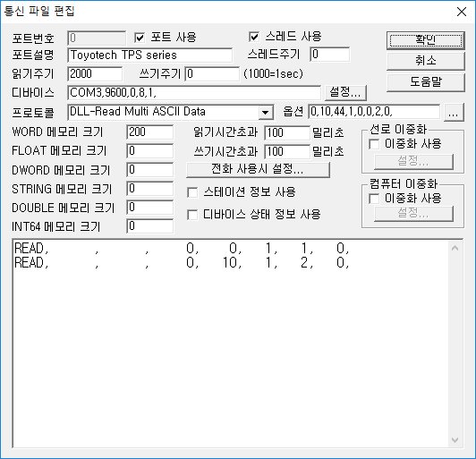Click the DOUBLE 메모리 크기 field
This screenshot has width=476, height=459.
(x=150, y=208)
